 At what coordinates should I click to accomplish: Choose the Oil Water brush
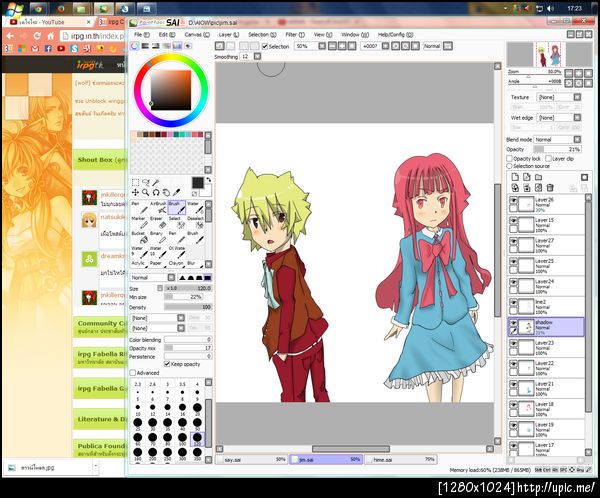tap(177, 252)
